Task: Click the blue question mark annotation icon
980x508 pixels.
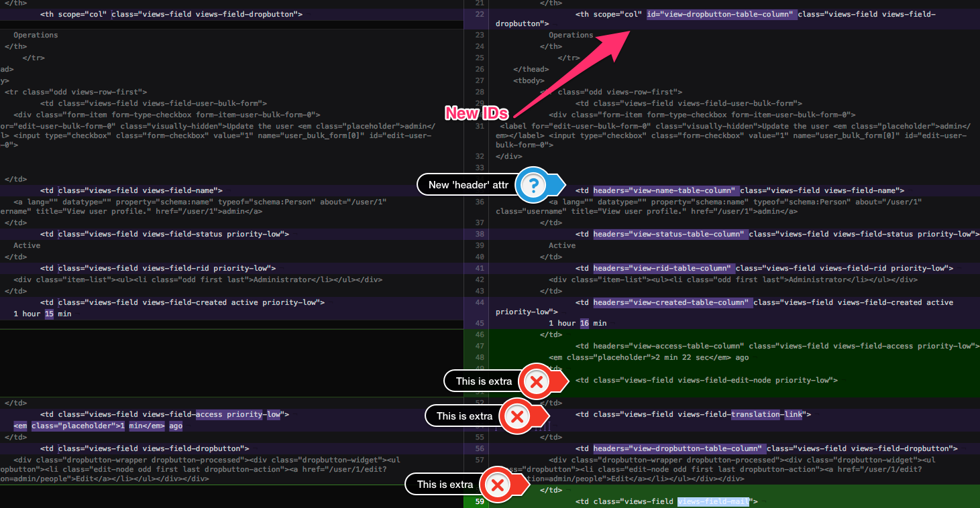Action: (533, 185)
